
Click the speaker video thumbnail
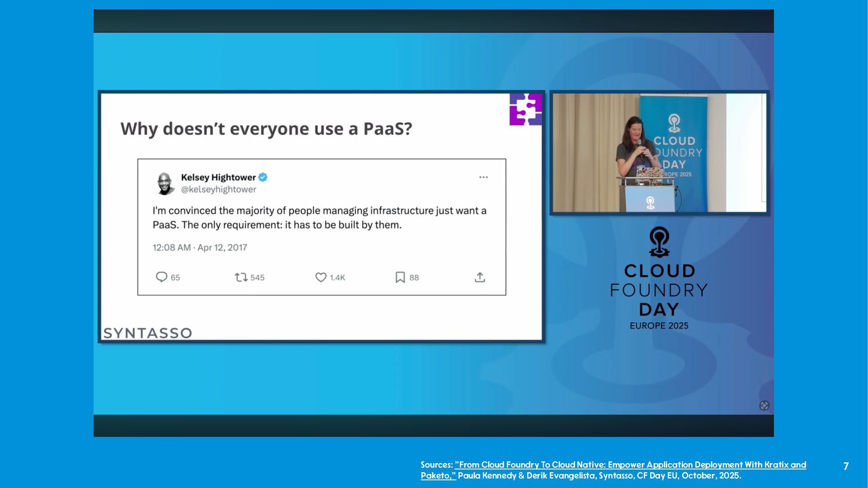pyautogui.click(x=659, y=153)
